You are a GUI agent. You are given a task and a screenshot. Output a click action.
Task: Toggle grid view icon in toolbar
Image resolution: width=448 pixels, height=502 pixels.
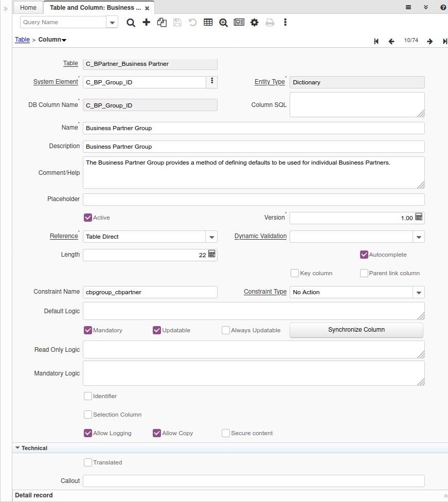pos(208,23)
